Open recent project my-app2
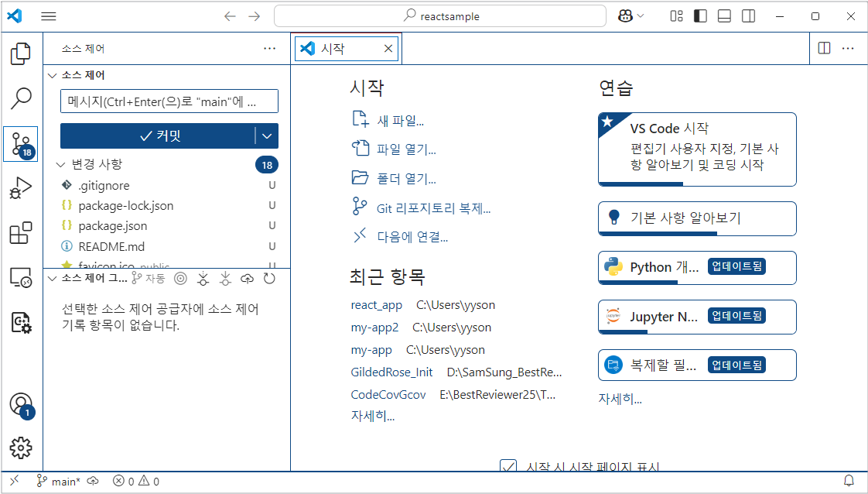The image size is (868, 494). click(x=374, y=328)
